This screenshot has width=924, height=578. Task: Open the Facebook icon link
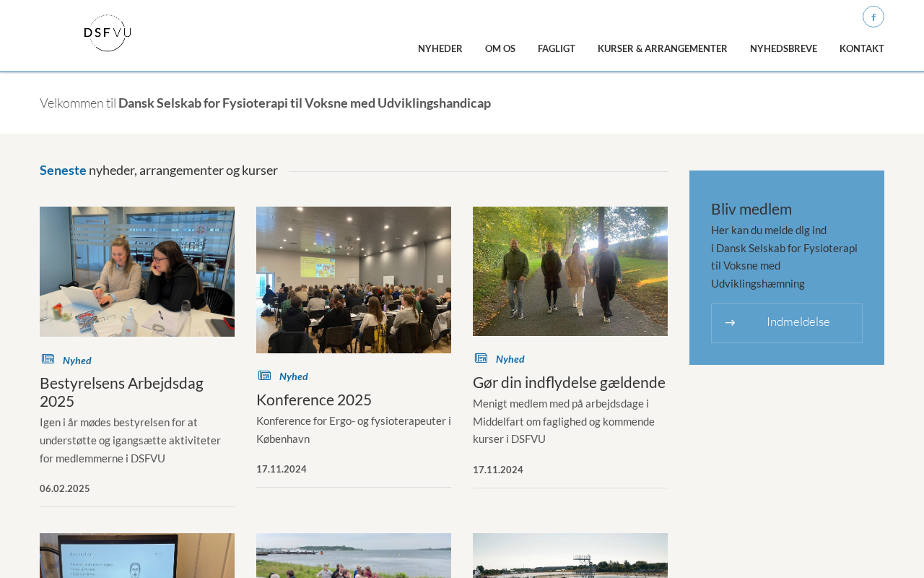pyautogui.click(x=873, y=17)
